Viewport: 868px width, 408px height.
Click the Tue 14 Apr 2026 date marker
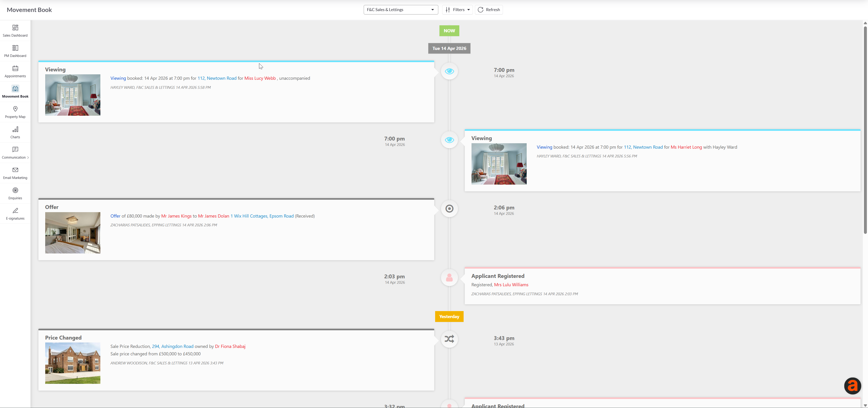point(449,49)
